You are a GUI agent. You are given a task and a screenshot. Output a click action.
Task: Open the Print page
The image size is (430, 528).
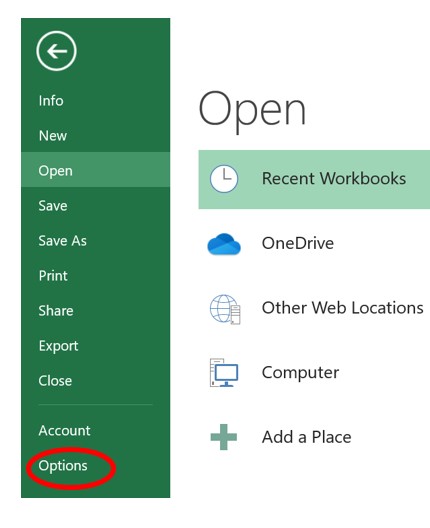pos(95,276)
